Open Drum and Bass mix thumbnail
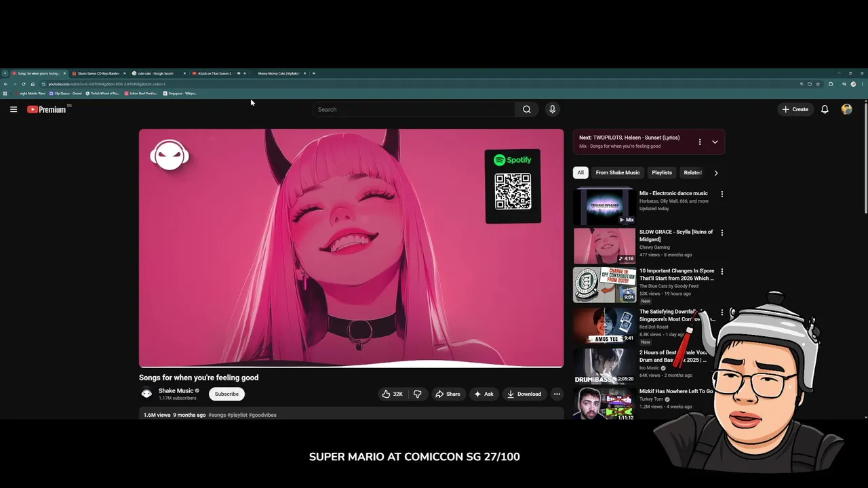The image size is (868, 488). click(x=604, y=366)
